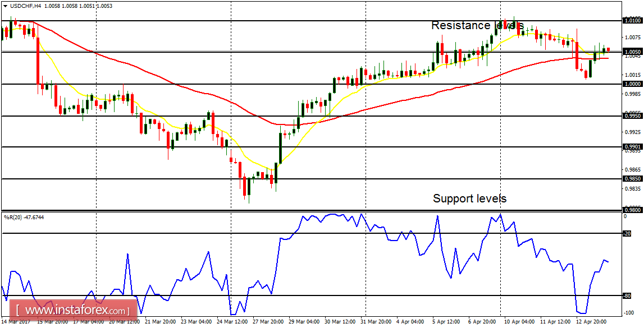Select the 'Support levels' text label
Screen dimensions: 644x328
click(x=470, y=199)
